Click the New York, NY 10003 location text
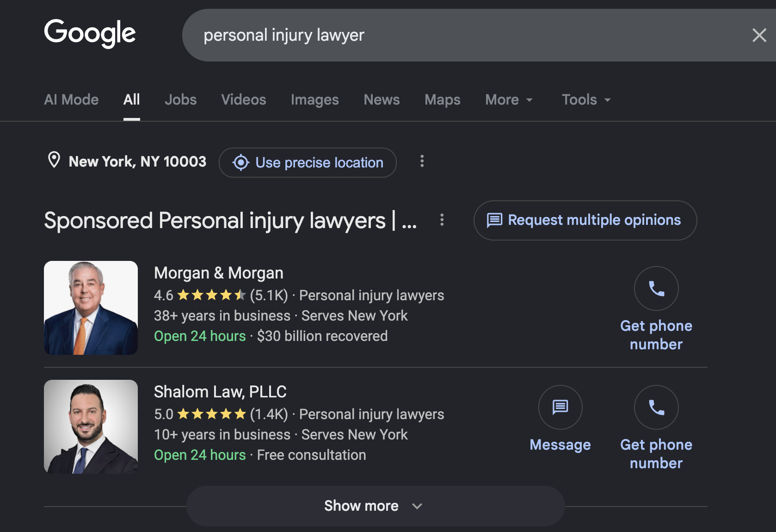776x532 pixels. [x=137, y=161]
